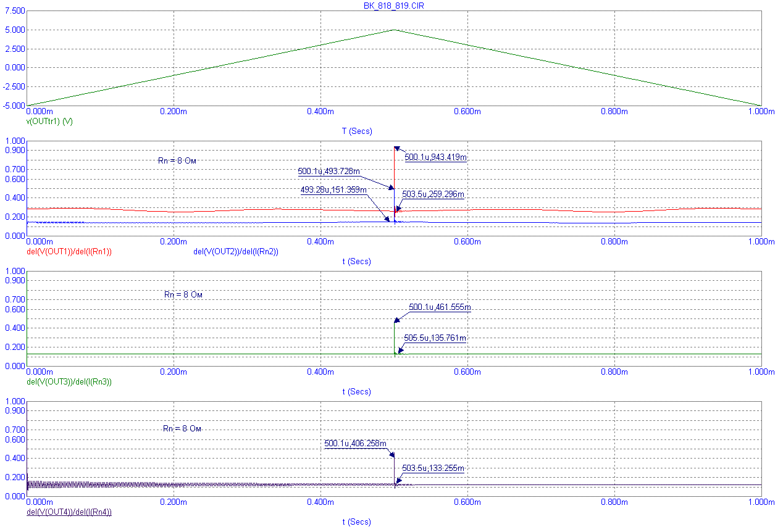Click the 5.000 value on top plot Y axis

(x=16, y=30)
